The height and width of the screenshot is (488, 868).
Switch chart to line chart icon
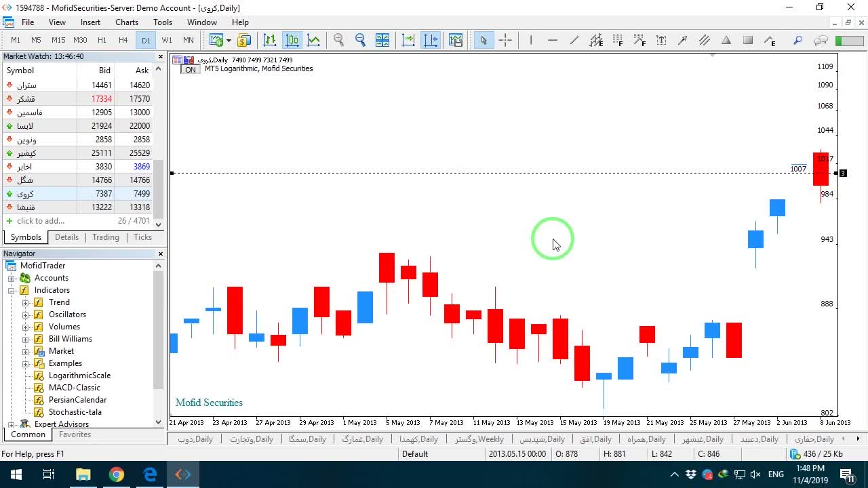pyautogui.click(x=314, y=40)
